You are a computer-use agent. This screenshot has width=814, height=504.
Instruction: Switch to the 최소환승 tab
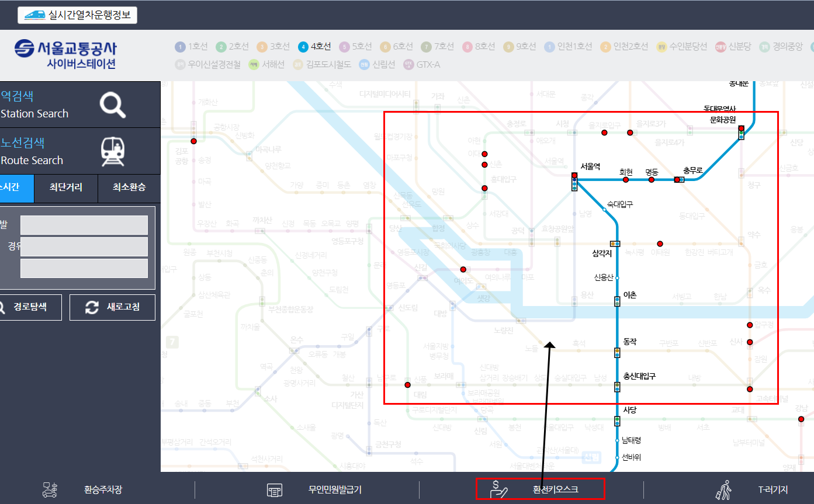pyautogui.click(x=129, y=188)
